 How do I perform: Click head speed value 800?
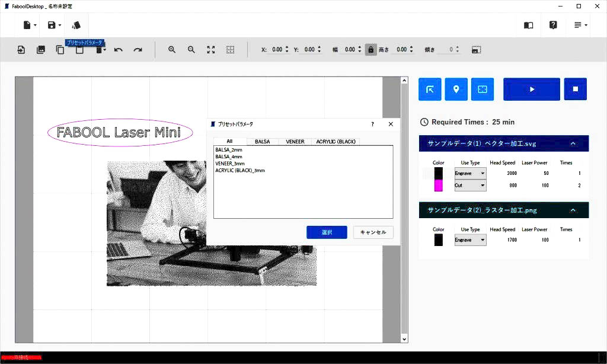point(513,186)
